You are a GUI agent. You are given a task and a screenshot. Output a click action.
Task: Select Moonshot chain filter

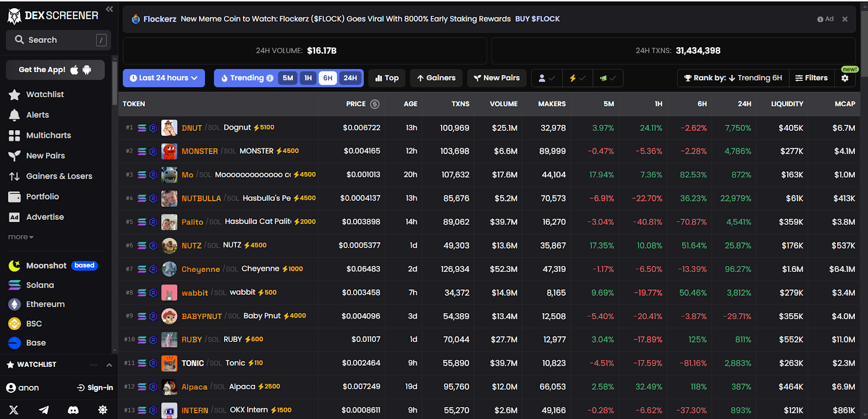pyautogui.click(x=53, y=265)
